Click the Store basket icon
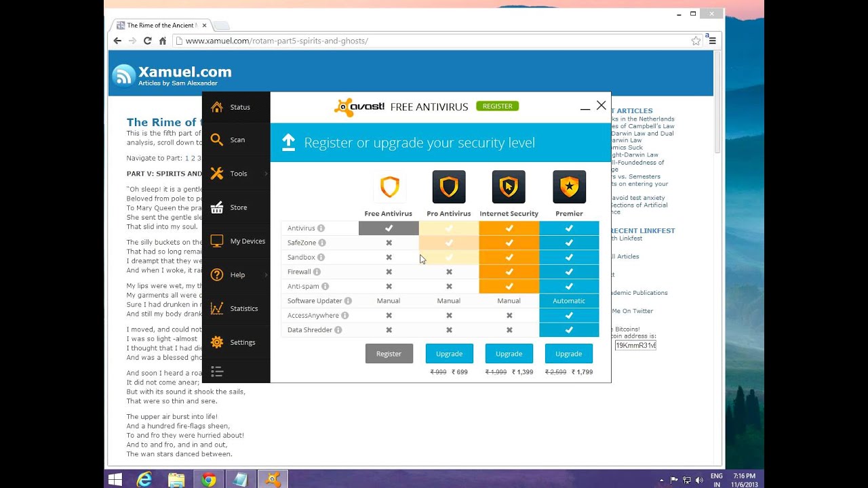 (217, 207)
